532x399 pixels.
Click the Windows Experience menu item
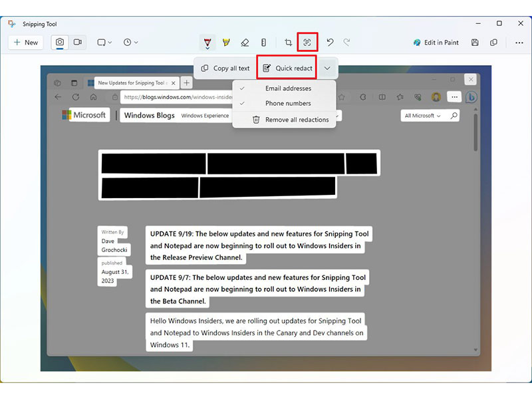click(205, 116)
